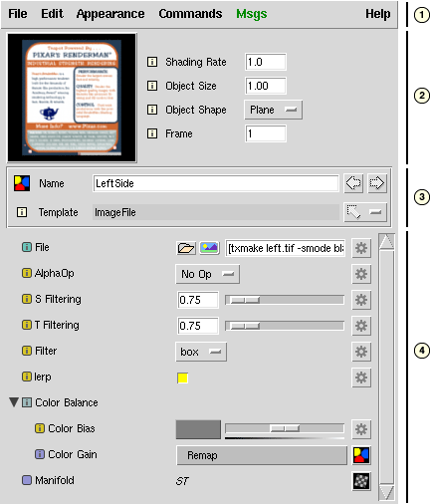430x504 pixels.
Task: Open the Appearance menu
Action: [x=110, y=14]
